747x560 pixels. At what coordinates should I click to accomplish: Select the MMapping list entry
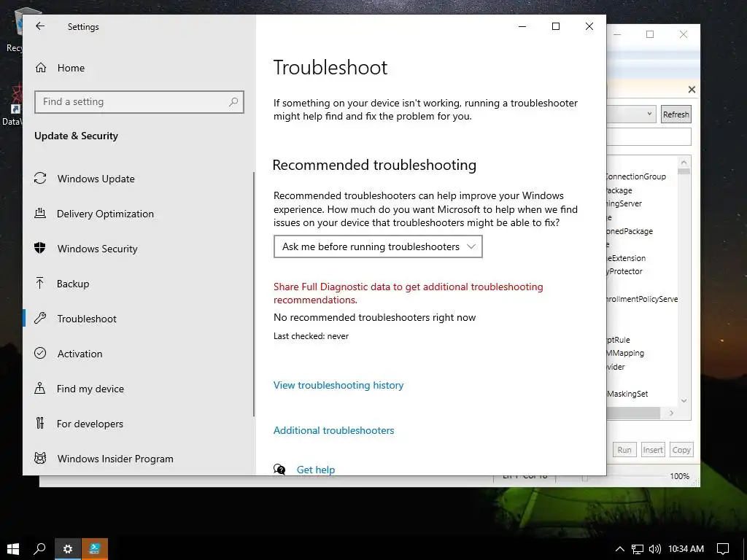pos(625,353)
